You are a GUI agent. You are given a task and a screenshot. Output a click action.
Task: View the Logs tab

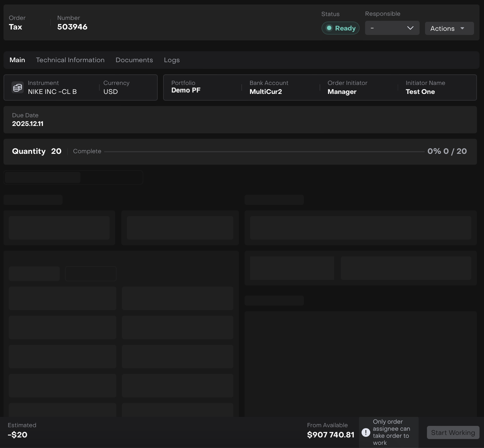click(x=171, y=60)
